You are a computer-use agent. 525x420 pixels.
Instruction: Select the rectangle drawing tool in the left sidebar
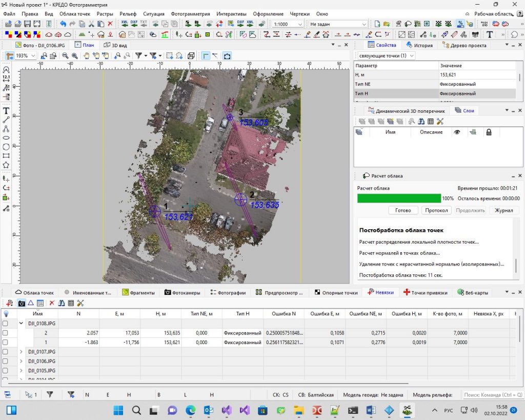[6, 156]
